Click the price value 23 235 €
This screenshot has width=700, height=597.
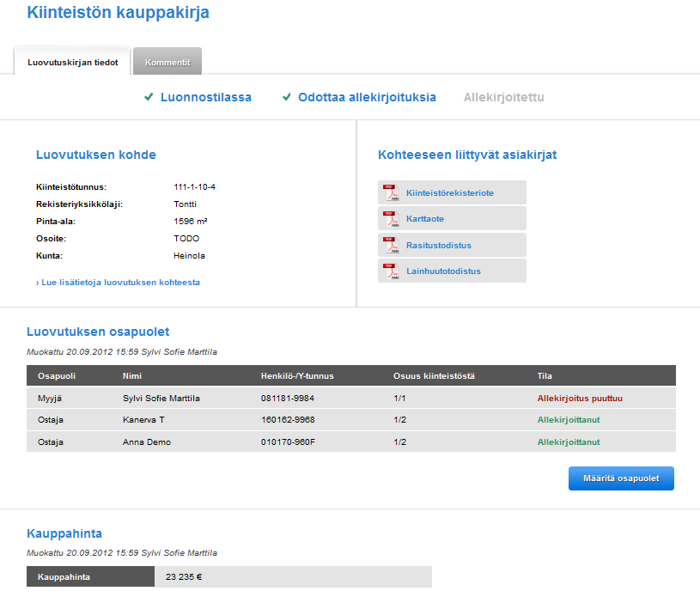point(184,576)
